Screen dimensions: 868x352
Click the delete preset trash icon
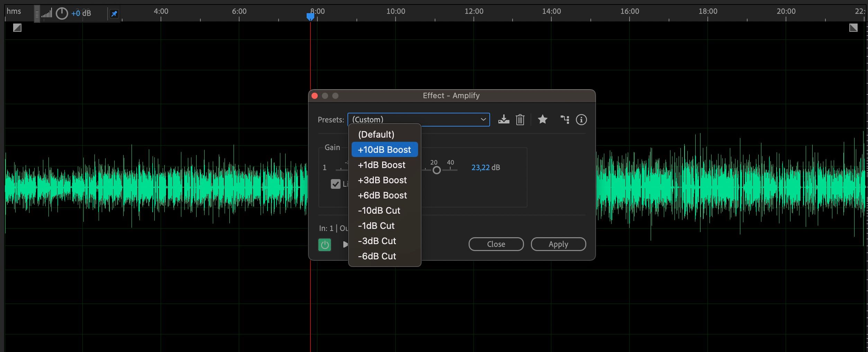(520, 120)
